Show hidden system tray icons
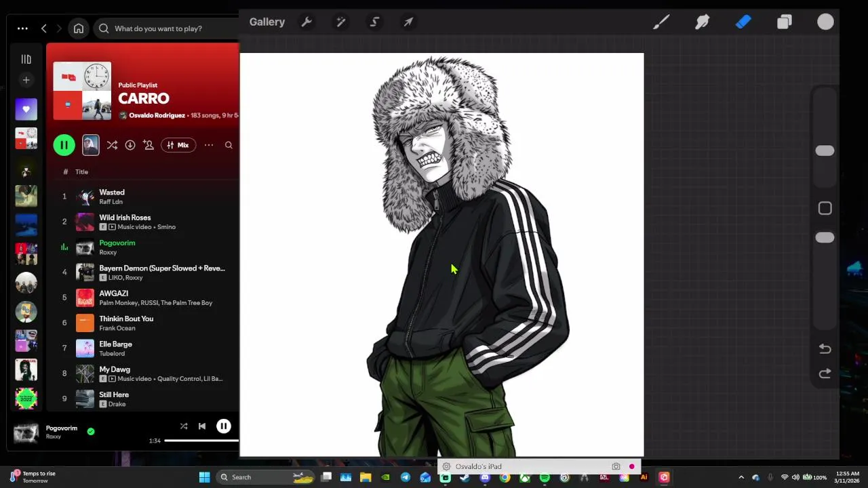Viewport: 868px width, 488px height. tap(741, 477)
